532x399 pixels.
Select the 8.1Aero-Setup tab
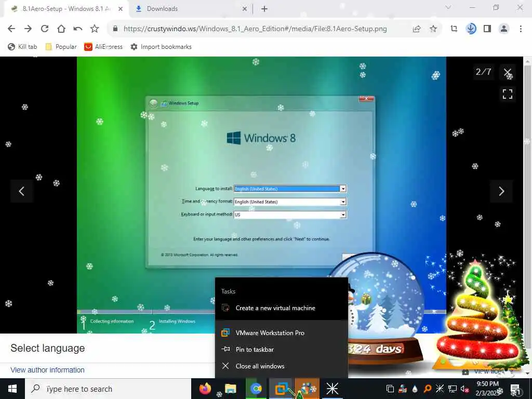click(64, 9)
